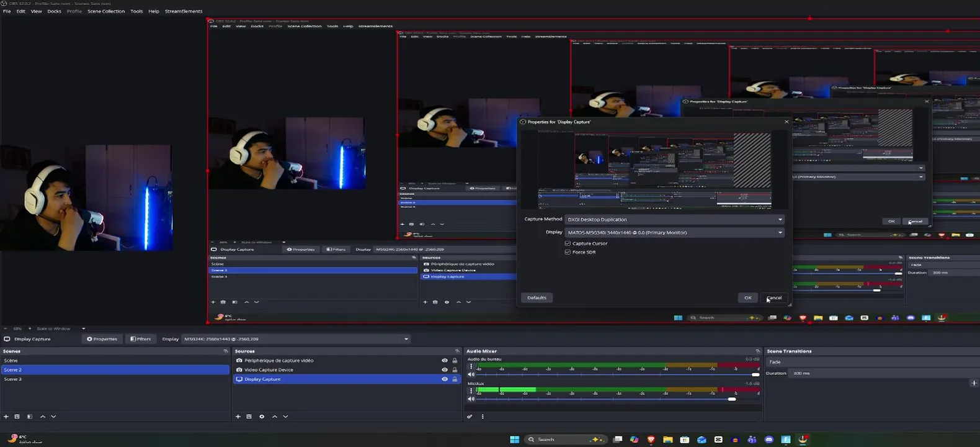980x447 pixels.
Task: Uncheck Force SDR in the Properties dialog
Action: 568,252
